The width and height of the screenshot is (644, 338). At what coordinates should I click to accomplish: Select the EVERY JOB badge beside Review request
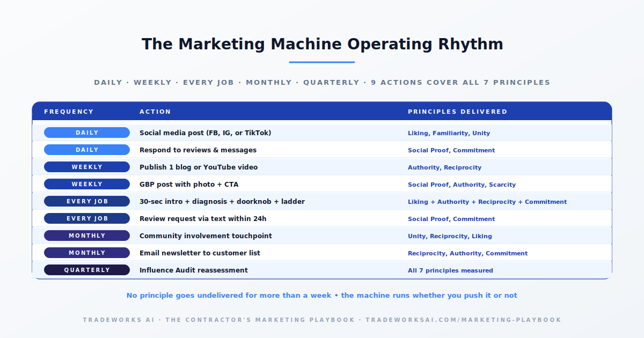[87, 218]
